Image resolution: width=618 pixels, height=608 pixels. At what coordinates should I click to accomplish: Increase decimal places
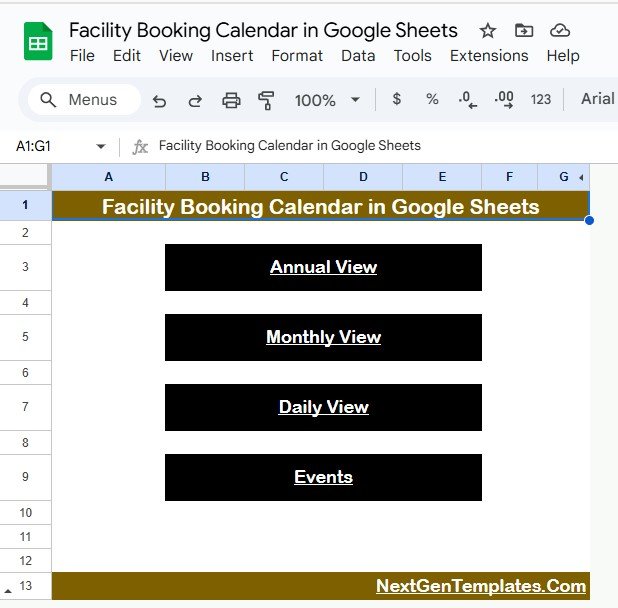pos(504,99)
